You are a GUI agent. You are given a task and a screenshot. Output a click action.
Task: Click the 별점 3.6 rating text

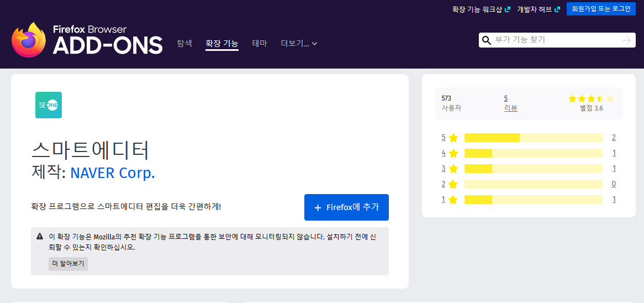pos(592,108)
